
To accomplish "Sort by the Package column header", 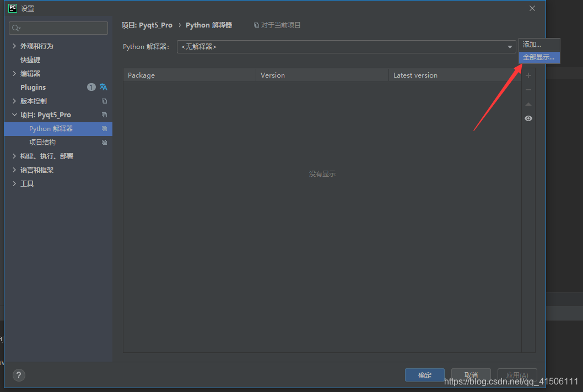I will point(190,75).
